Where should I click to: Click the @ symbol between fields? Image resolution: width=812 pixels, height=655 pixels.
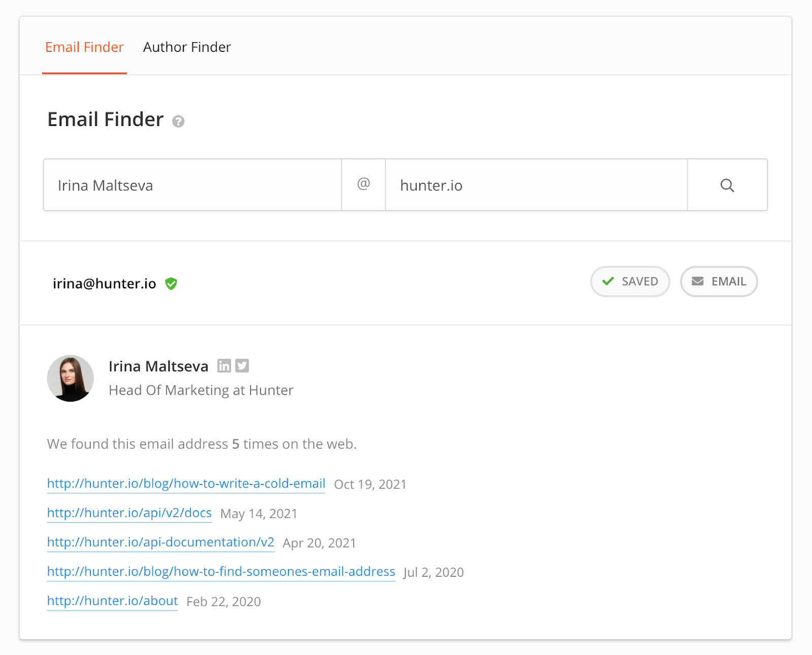click(363, 184)
